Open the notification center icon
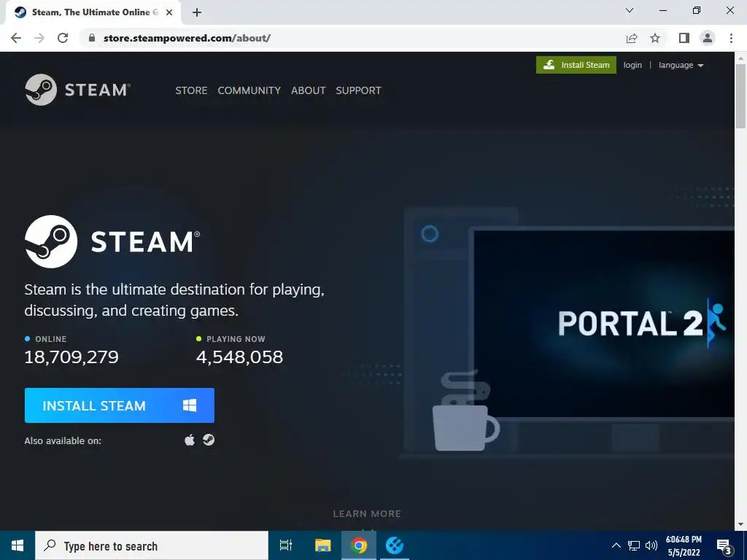The image size is (747, 560). pos(724,546)
